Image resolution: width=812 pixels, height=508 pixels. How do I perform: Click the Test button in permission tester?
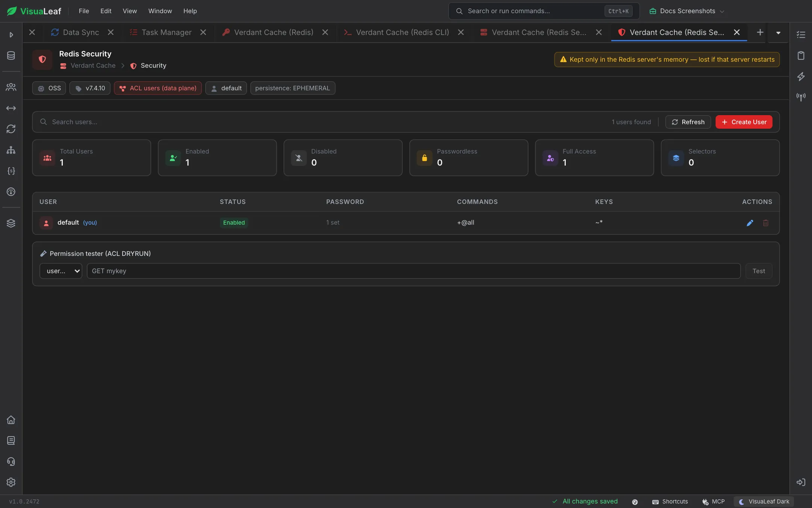(x=759, y=271)
